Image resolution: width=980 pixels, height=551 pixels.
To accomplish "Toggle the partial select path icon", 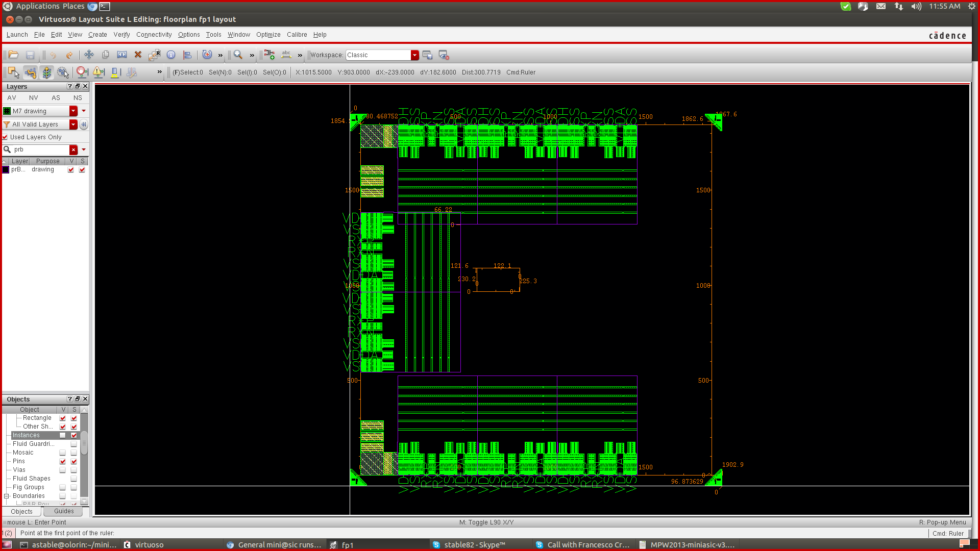I will pos(31,72).
